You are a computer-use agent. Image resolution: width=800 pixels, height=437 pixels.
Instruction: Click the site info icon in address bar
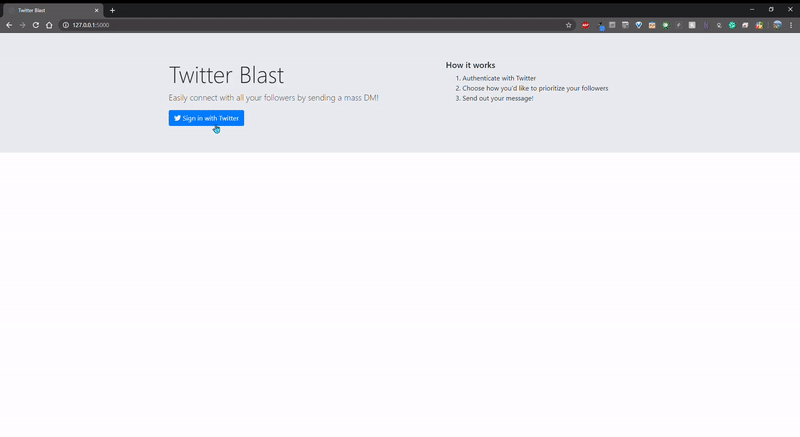pos(66,25)
